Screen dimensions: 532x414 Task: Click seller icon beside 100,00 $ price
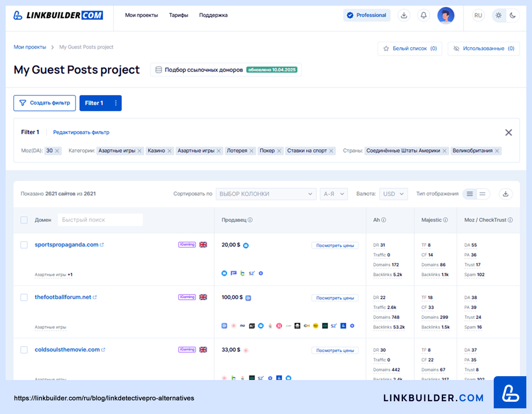pos(248,298)
